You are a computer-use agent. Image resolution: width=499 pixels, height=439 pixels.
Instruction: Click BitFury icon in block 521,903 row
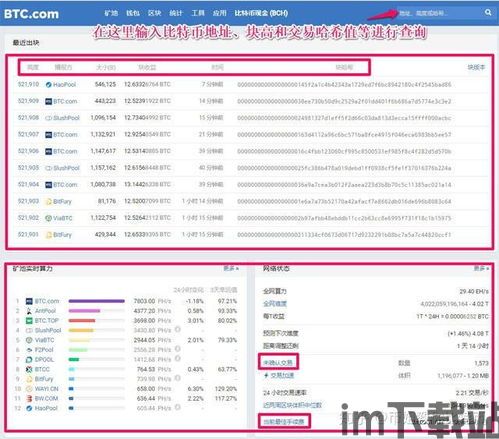pyautogui.click(x=48, y=201)
